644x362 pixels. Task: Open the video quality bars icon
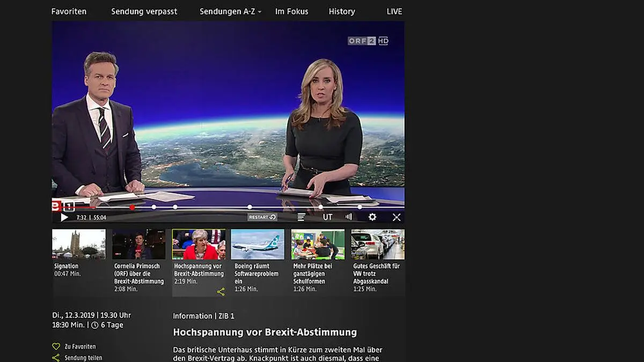coord(349,217)
